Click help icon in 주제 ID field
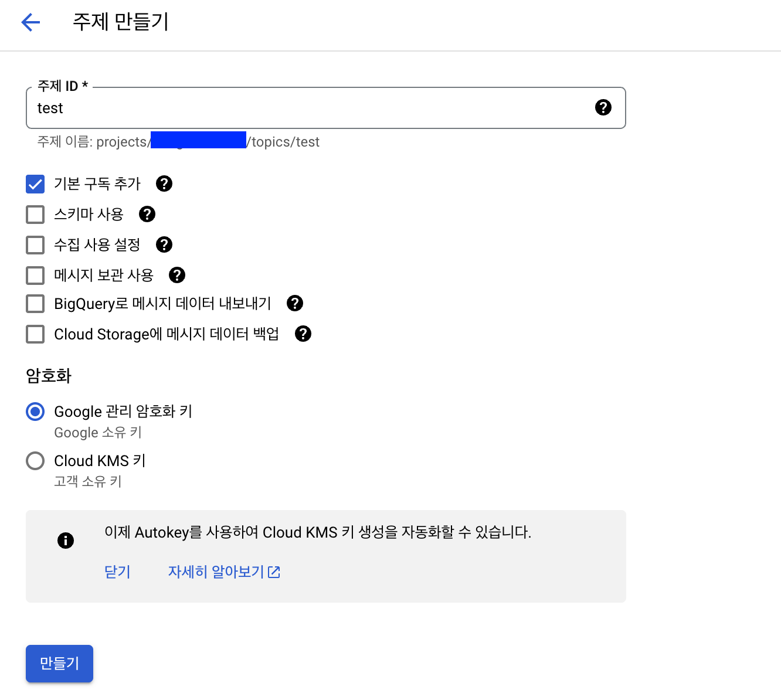This screenshot has width=781, height=700. 603,107
